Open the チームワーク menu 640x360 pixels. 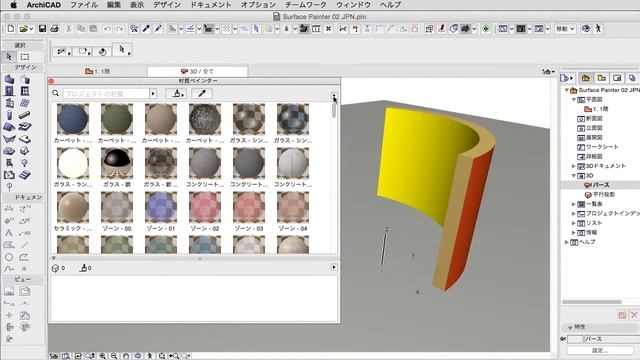coord(306,5)
